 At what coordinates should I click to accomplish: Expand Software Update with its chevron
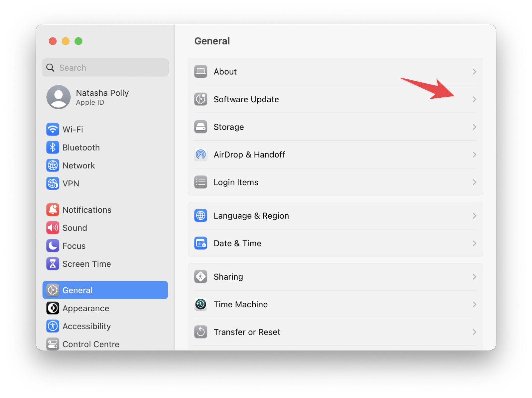point(474,99)
